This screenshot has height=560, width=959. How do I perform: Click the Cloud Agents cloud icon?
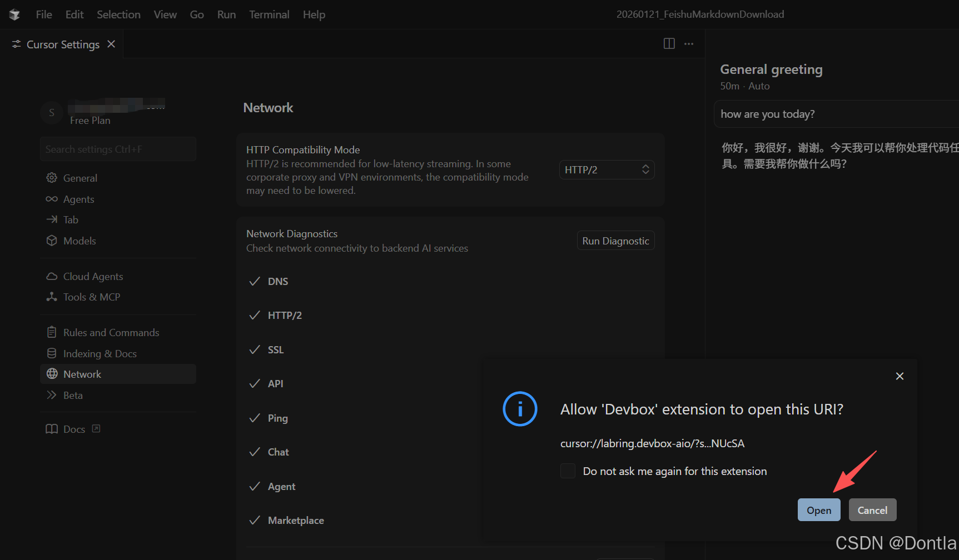point(52,276)
